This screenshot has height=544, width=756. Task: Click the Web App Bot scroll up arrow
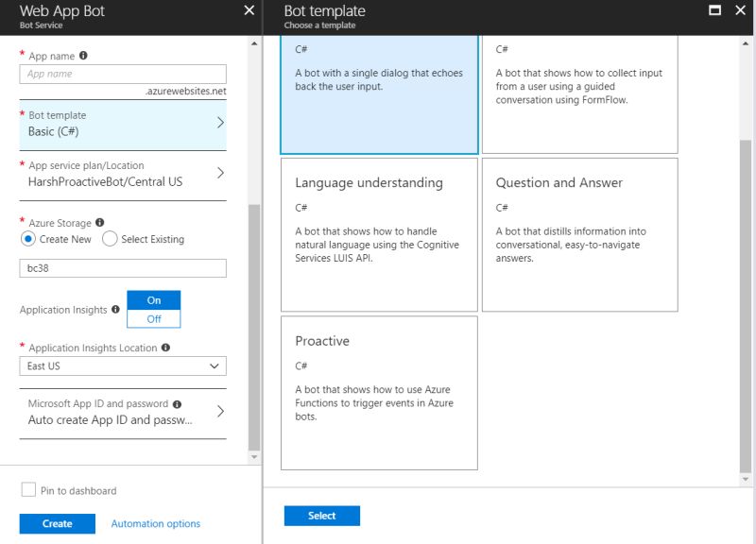click(x=254, y=43)
